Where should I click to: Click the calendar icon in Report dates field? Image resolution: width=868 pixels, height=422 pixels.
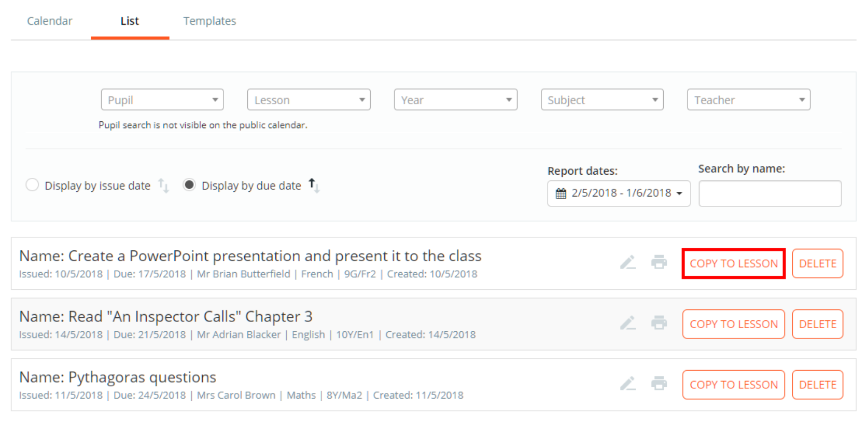click(x=562, y=193)
